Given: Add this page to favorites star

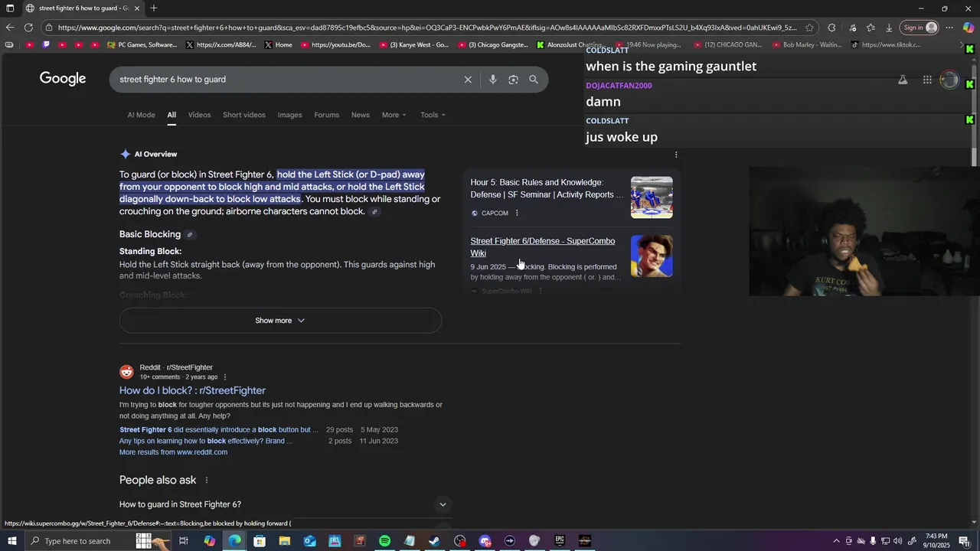Looking at the screenshot, I should pyautogui.click(x=809, y=28).
